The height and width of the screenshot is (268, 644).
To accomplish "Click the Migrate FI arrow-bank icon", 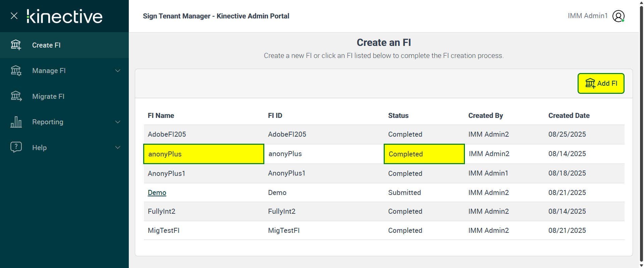I will pos(16,96).
